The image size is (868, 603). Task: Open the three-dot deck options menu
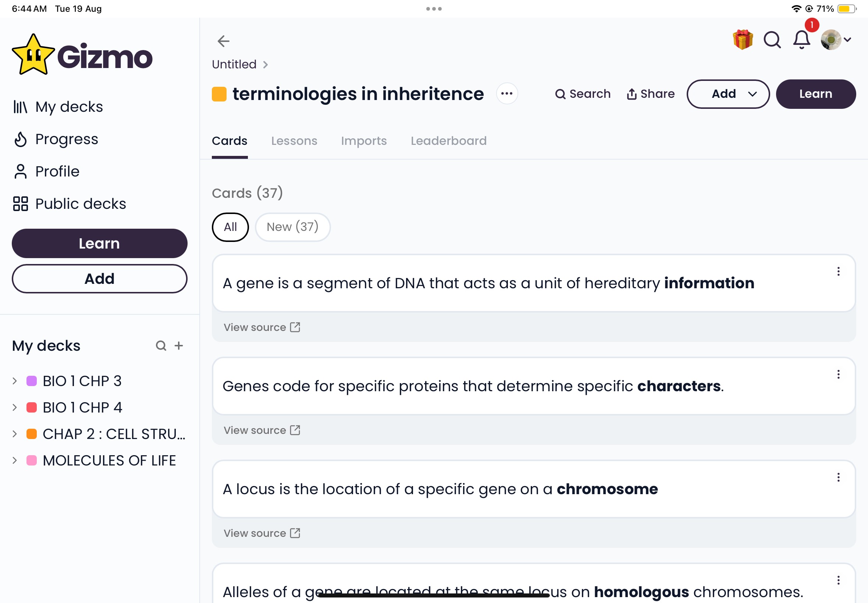tap(507, 94)
